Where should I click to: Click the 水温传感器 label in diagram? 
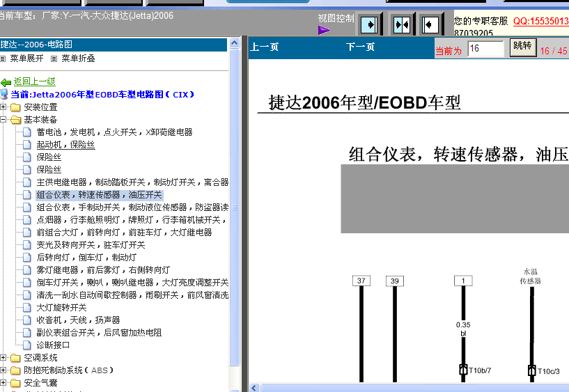point(530,276)
